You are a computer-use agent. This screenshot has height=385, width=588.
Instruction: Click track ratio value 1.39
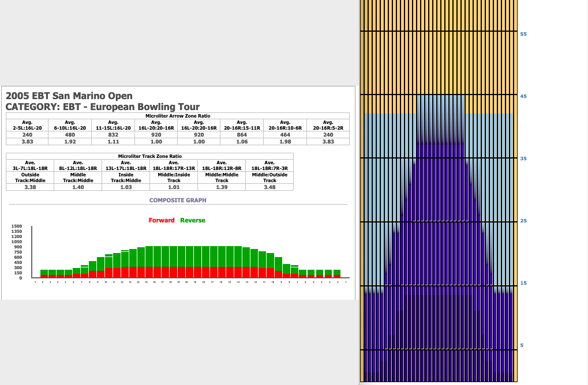pyautogui.click(x=222, y=187)
